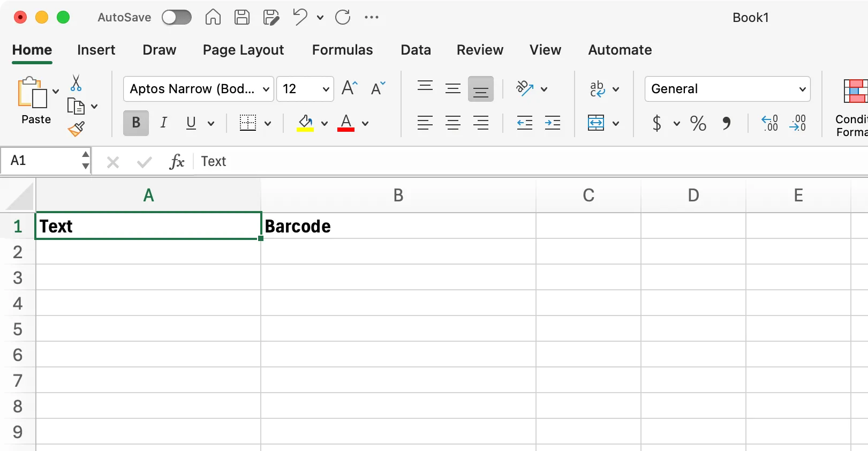The image size is (868, 451).
Task: Toggle underline formatting
Action: pyautogui.click(x=191, y=123)
